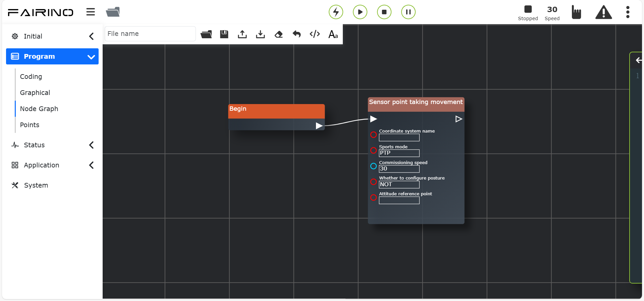The image size is (644, 301).
Task: Click the export upload icon in toolbar
Action: click(x=242, y=34)
